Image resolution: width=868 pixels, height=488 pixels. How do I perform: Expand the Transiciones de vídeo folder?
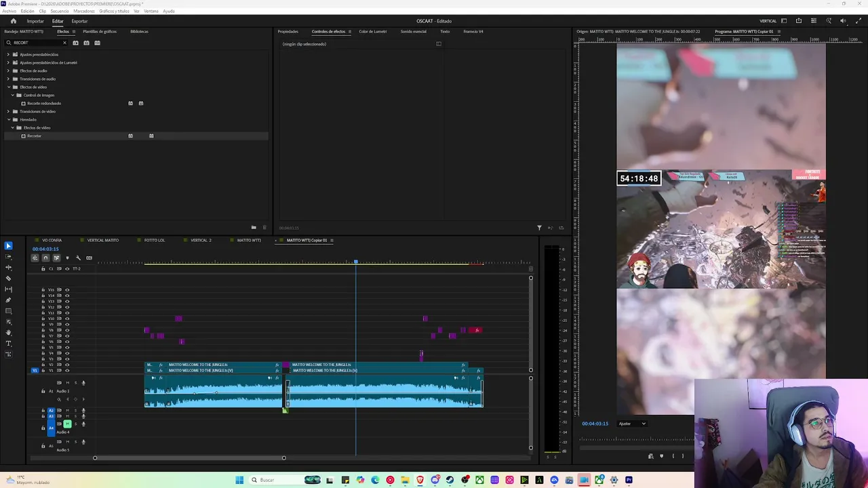(x=8, y=111)
